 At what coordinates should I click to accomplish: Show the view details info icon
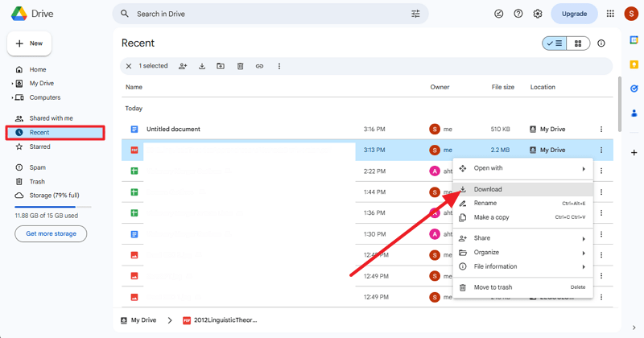pos(601,43)
